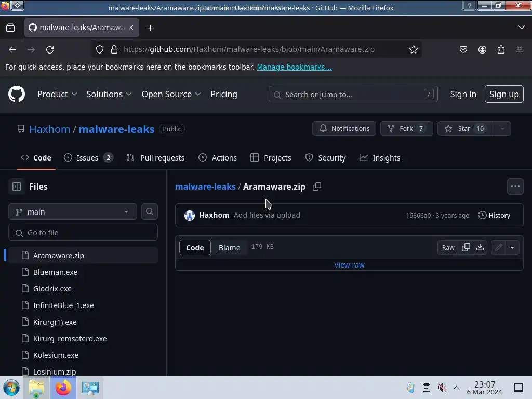Viewport: 532px width, 399px height.
Task: Click the search files magnifier button
Action: 150,212
